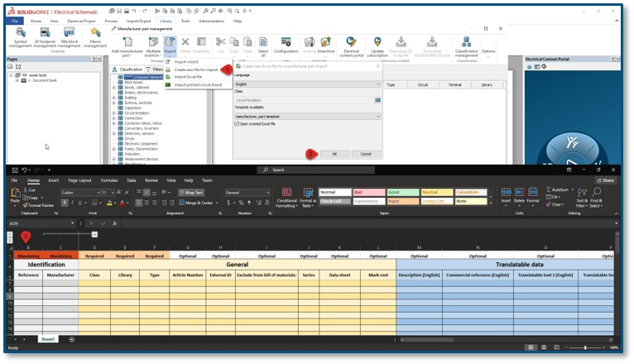Expand the Boxes, cabinets tree node

point(114,87)
